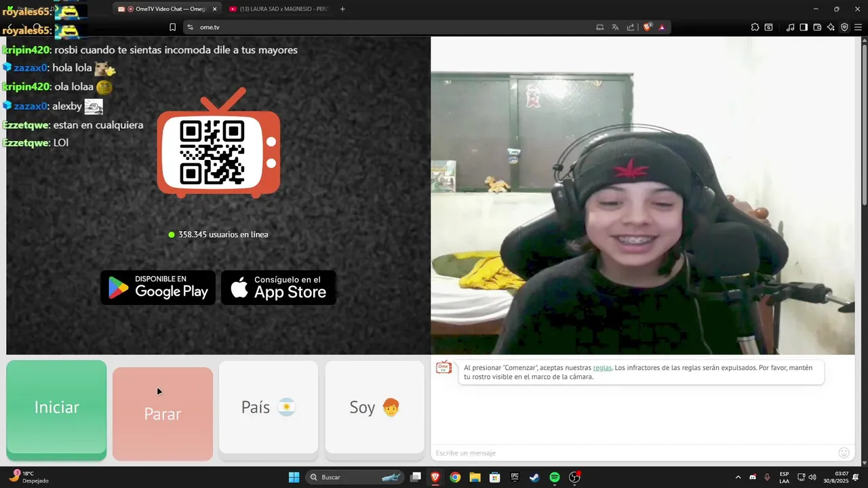Open the clock showing 03:07

click(836, 477)
